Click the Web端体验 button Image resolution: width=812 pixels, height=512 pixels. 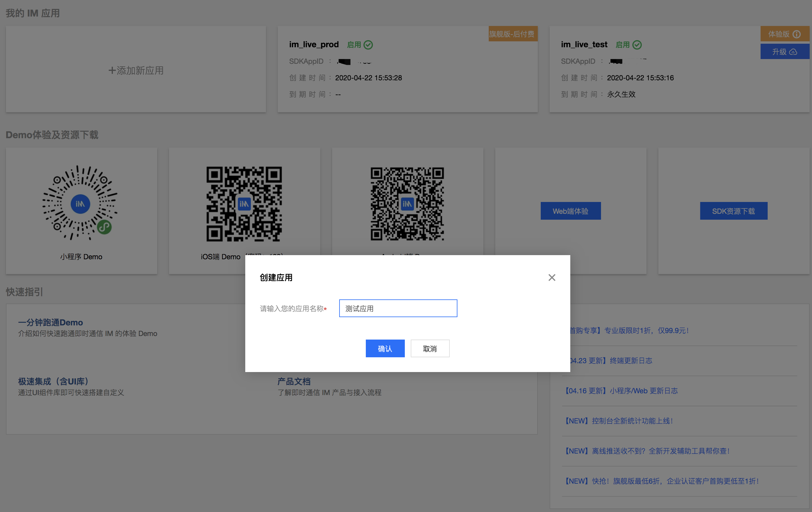(x=570, y=211)
